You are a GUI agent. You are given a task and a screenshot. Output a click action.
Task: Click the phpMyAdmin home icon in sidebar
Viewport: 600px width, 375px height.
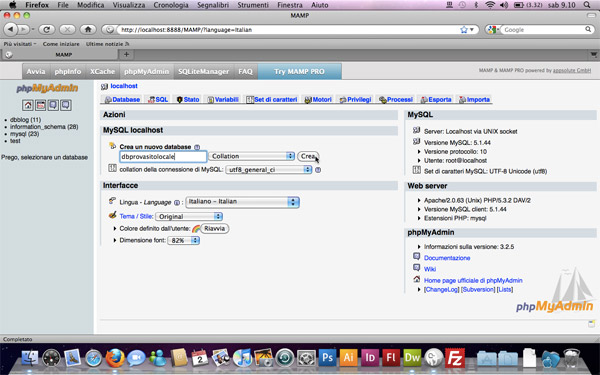click(x=28, y=105)
